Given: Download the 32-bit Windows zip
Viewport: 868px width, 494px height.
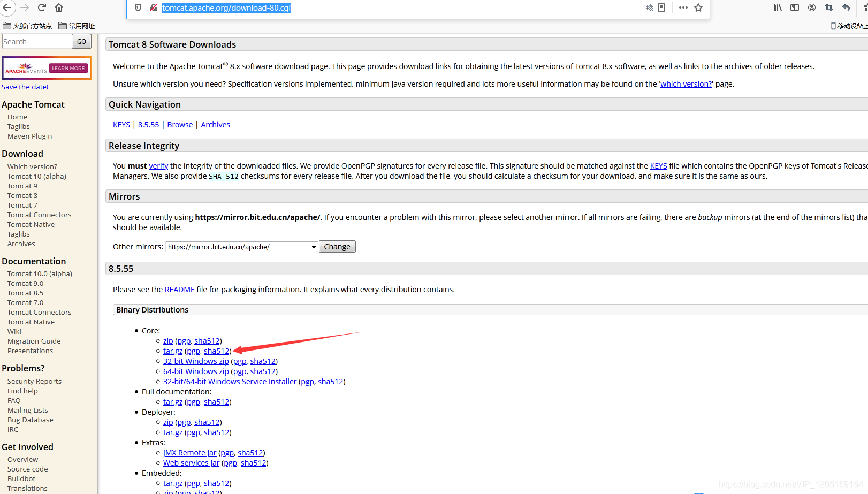Looking at the screenshot, I should tap(196, 361).
